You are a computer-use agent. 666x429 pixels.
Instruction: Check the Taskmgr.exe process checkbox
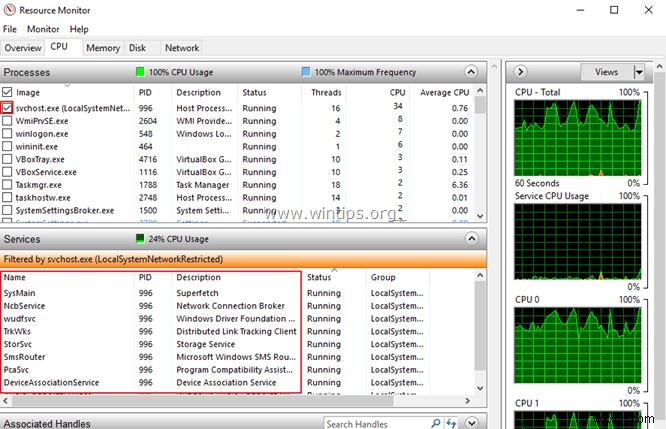point(7,184)
